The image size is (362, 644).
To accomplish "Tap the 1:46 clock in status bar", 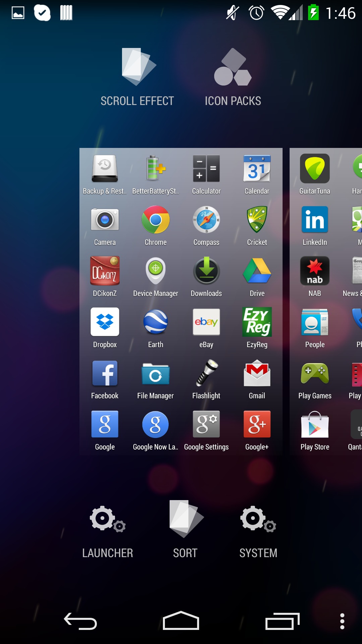I will 341,13.
